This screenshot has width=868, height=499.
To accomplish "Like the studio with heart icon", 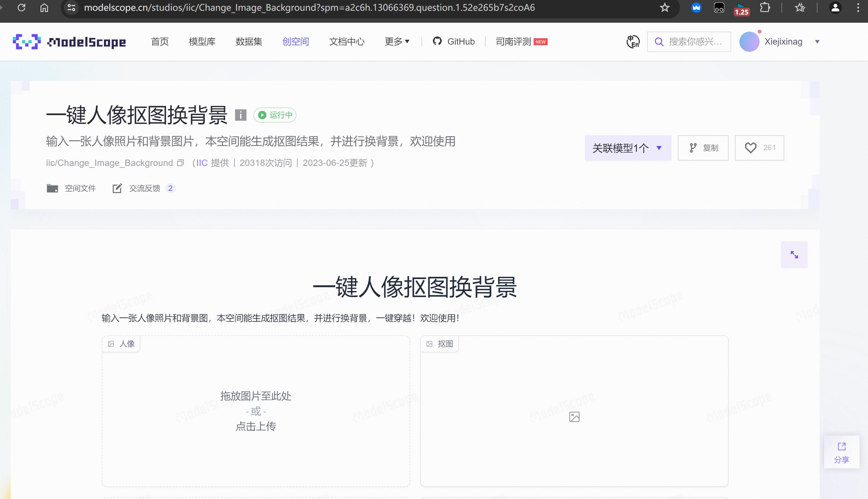I will coord(750,148).
